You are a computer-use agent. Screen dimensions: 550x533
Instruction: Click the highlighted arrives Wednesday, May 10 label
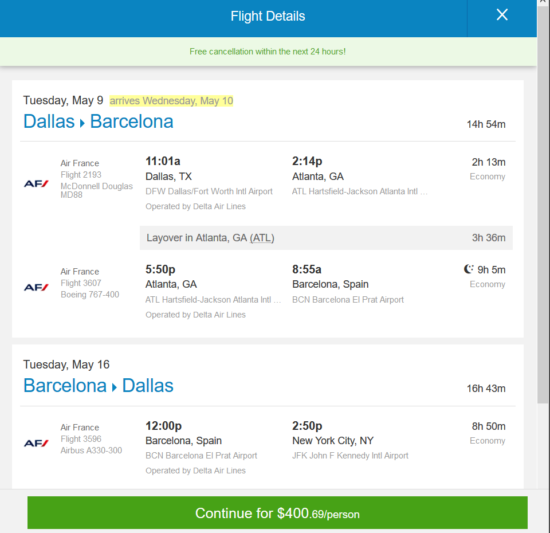171,101
